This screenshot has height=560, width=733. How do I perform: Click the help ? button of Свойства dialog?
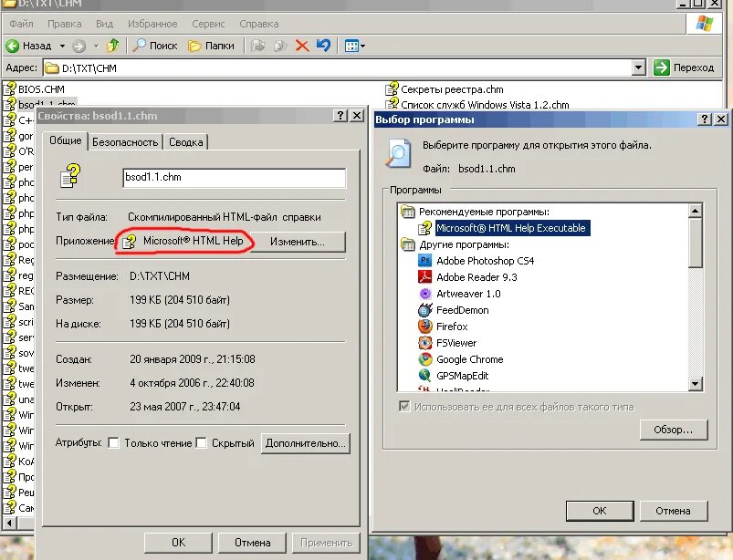[340, 115]
